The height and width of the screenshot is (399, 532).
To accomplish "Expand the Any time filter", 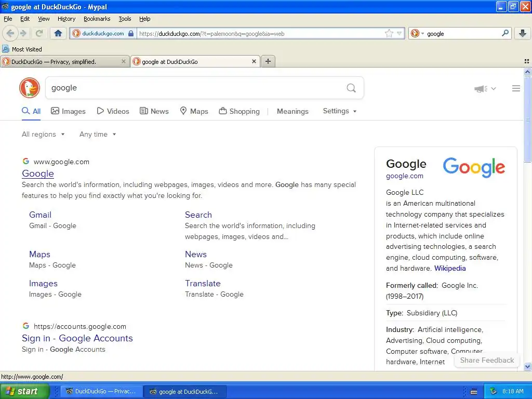I will click(98, 135).
